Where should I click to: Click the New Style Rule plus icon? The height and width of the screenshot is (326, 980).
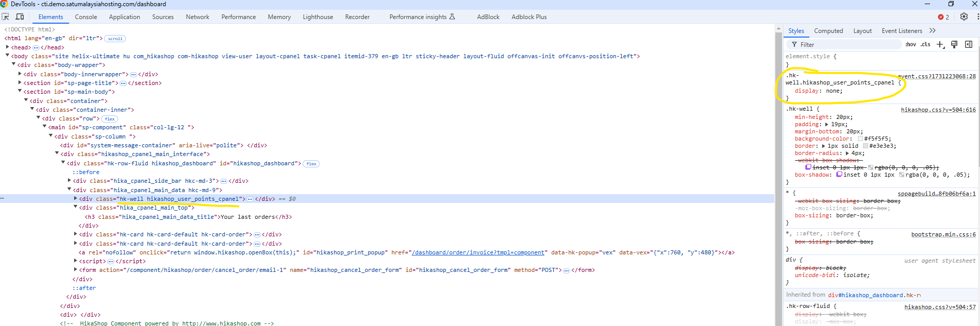click(x=940, y=45)
